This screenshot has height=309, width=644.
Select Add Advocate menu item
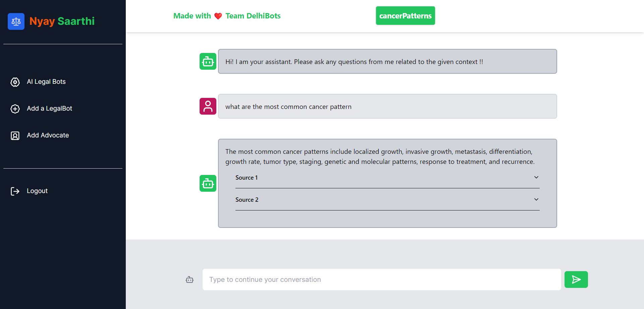[x=48, y=135]
